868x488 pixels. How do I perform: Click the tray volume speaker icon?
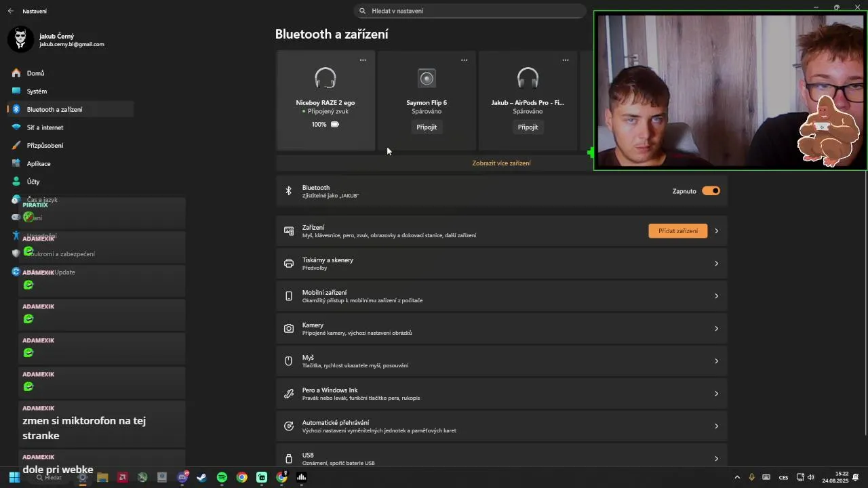point(810,478)
